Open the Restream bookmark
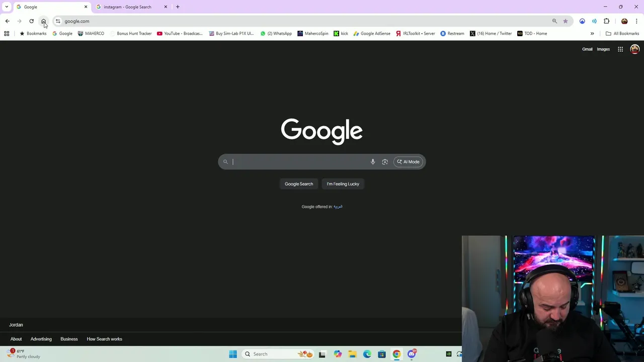Image resolution: width=644 pixels, height=362 pixels. [452, 34]
